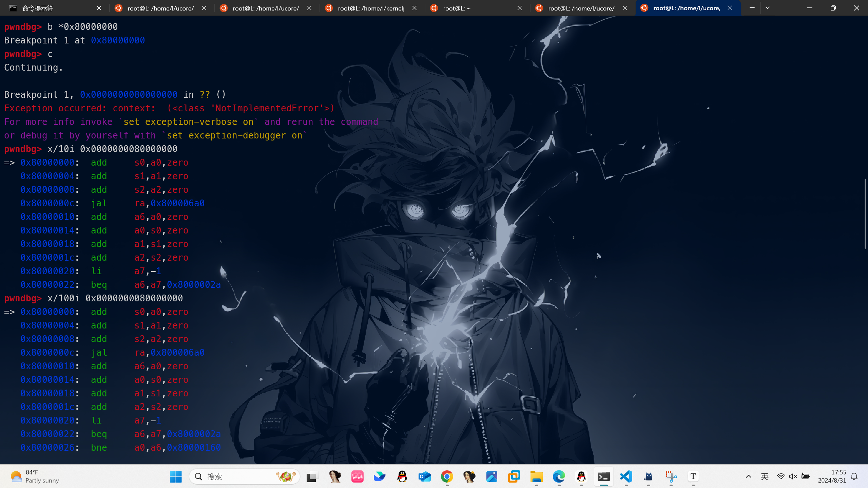Expand the hidden system tray icons
The image size is (868, 488).
(748, 476)
